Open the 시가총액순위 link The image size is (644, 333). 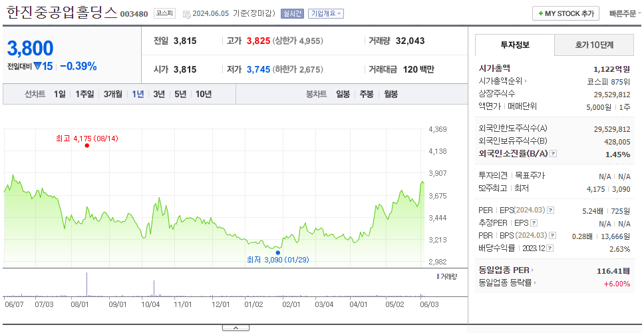(503, 81)
